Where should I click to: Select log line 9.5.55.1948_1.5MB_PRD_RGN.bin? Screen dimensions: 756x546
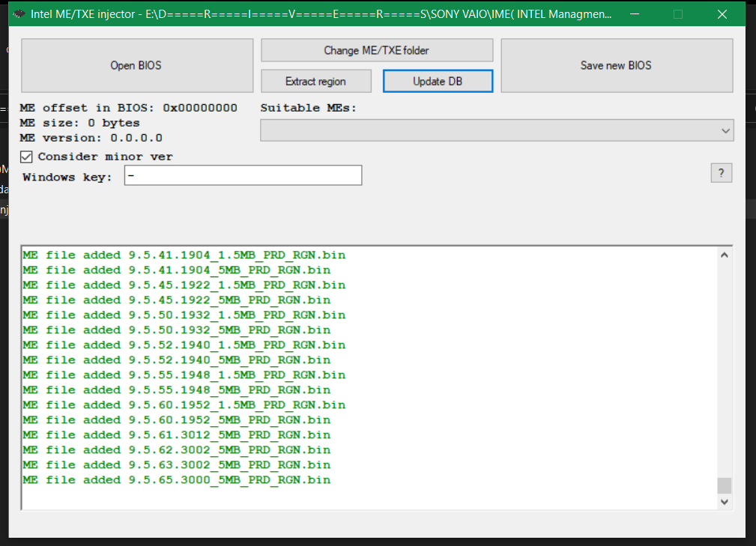tap(184, 374)
